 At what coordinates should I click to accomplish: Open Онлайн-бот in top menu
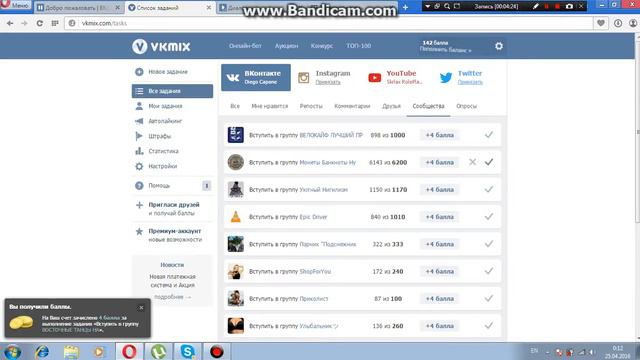(x=245, y=46)
